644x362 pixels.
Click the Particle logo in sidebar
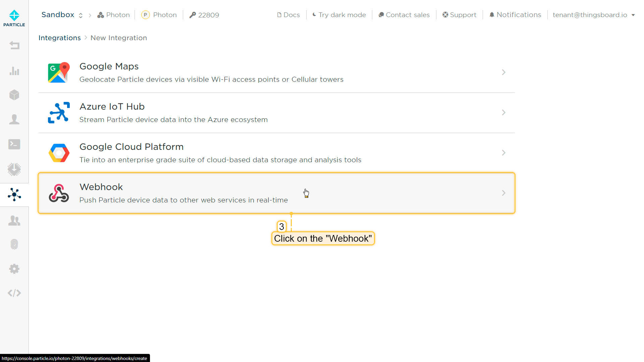click(14, 18)
